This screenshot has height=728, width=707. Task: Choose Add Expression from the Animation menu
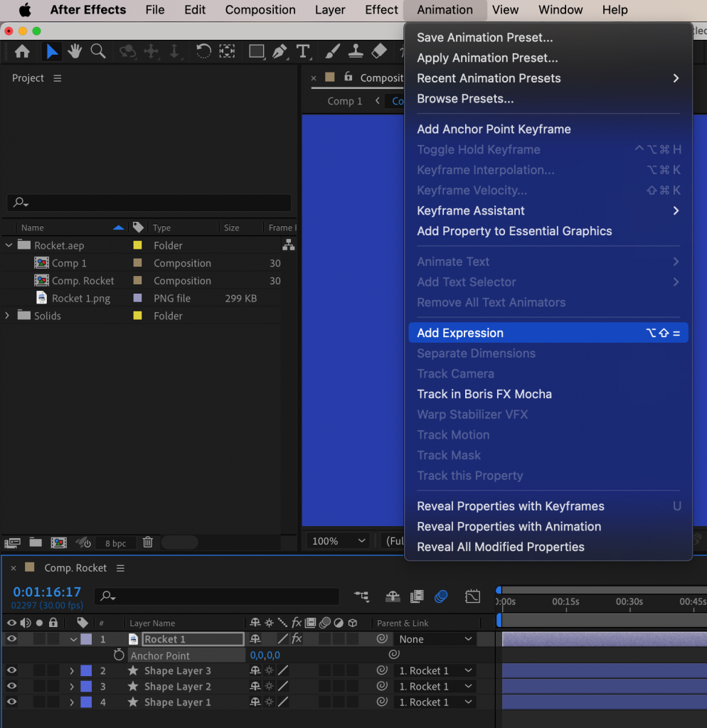pos(459,332)
